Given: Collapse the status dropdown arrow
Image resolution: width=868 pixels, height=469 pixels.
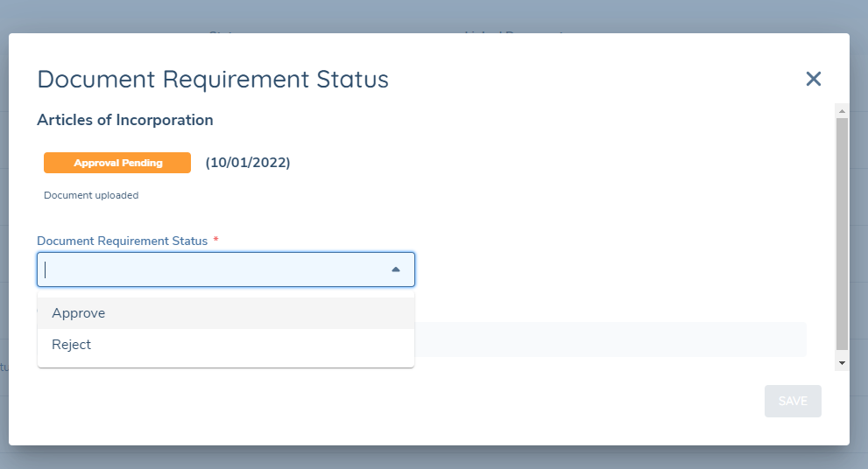Looking at the screenshot, I should pos(396,269).
